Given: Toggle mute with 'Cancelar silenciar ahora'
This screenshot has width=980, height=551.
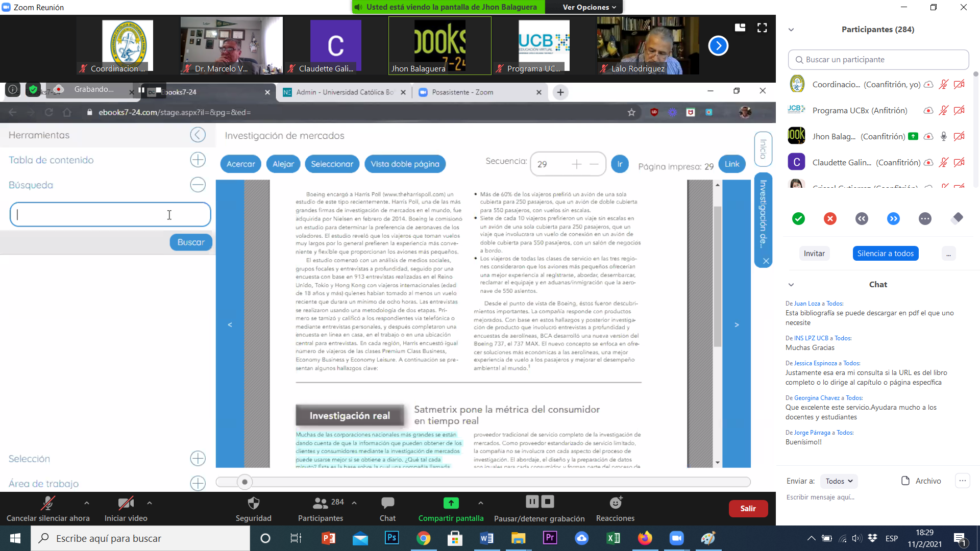Looking at the screenshot, I should pyautogui.click(x=48, y=504).
